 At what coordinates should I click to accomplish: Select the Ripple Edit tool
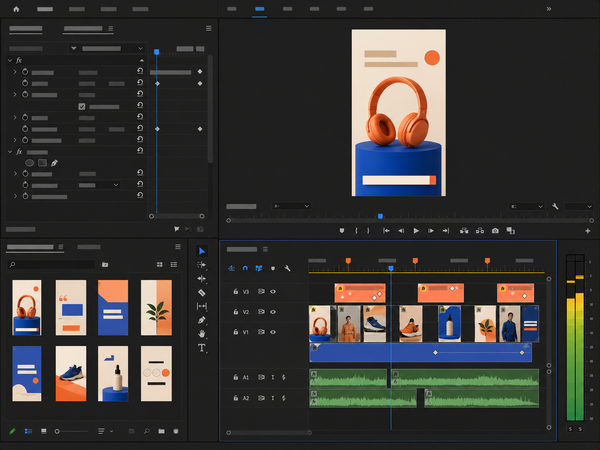pos(202,279)
